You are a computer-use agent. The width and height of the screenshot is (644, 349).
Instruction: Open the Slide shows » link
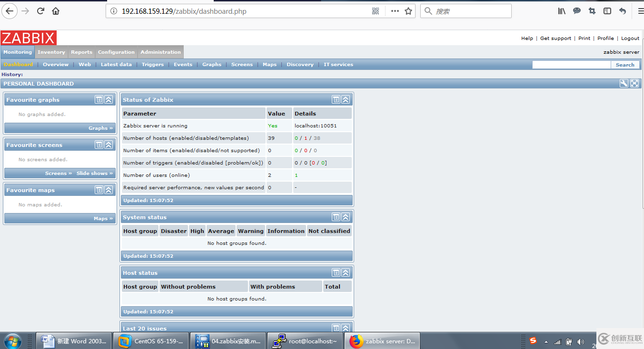click(95, 174)
